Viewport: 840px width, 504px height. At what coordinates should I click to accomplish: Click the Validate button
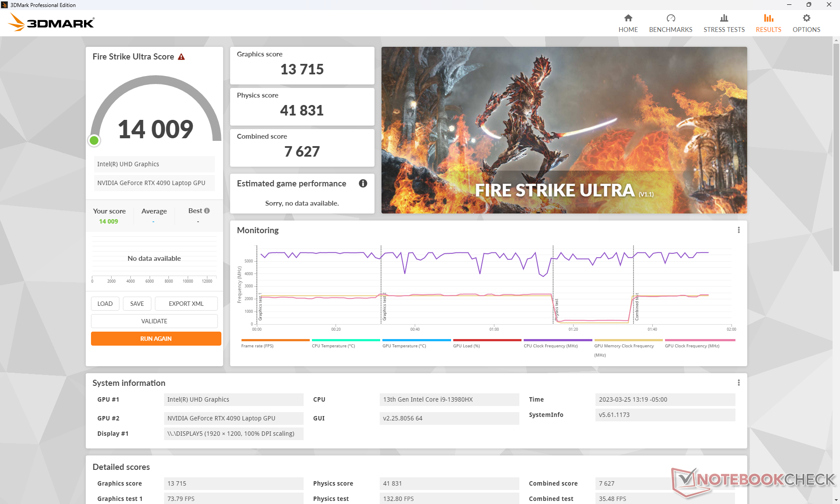[x=154, y=321]
